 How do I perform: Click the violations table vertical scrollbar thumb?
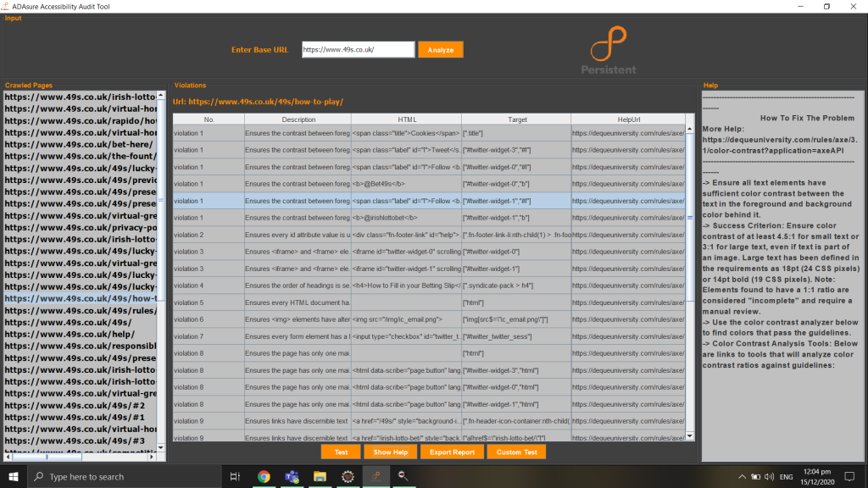[x=690, y=218]
